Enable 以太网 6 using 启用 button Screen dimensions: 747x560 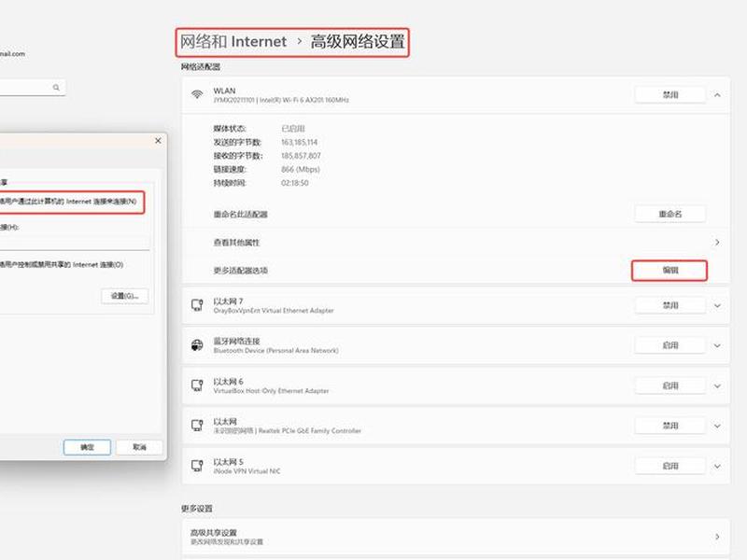pyautogui.click(x=670, y=385)
